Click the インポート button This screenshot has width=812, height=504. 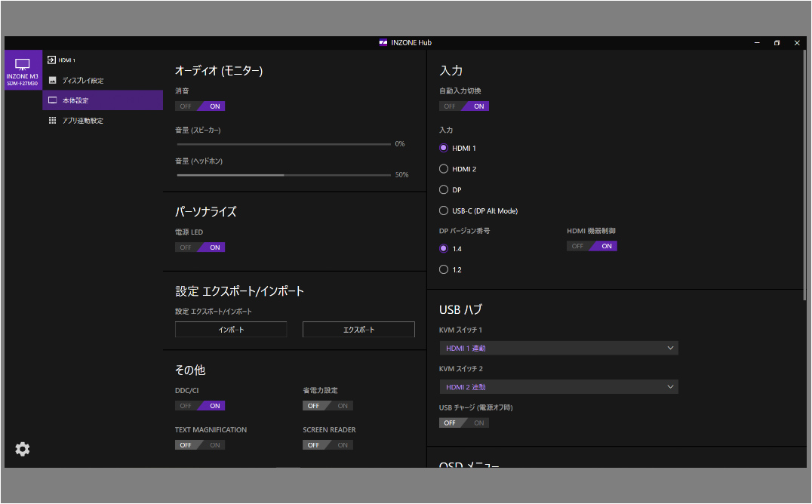pyautogui.click(x=231, y=330)
